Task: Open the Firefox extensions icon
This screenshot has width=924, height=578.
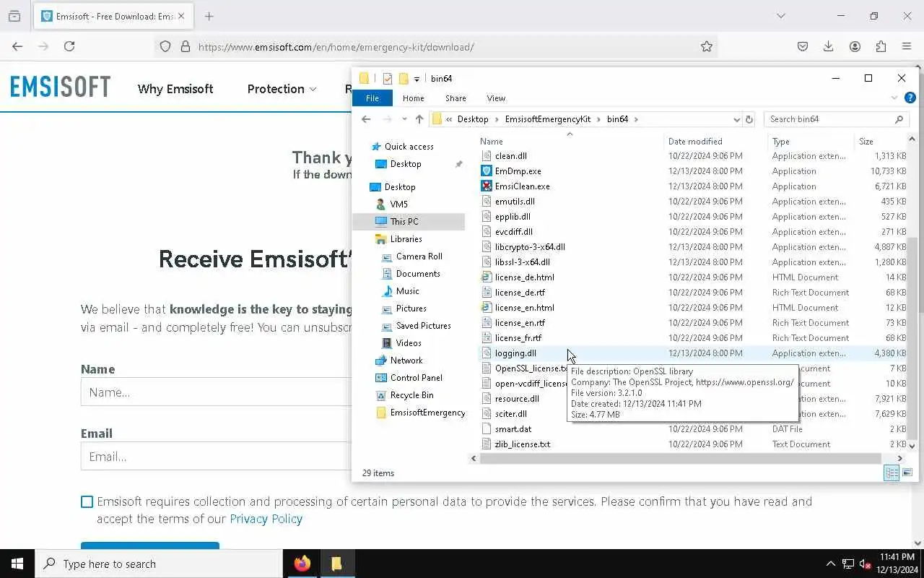Action: [881, 46]
